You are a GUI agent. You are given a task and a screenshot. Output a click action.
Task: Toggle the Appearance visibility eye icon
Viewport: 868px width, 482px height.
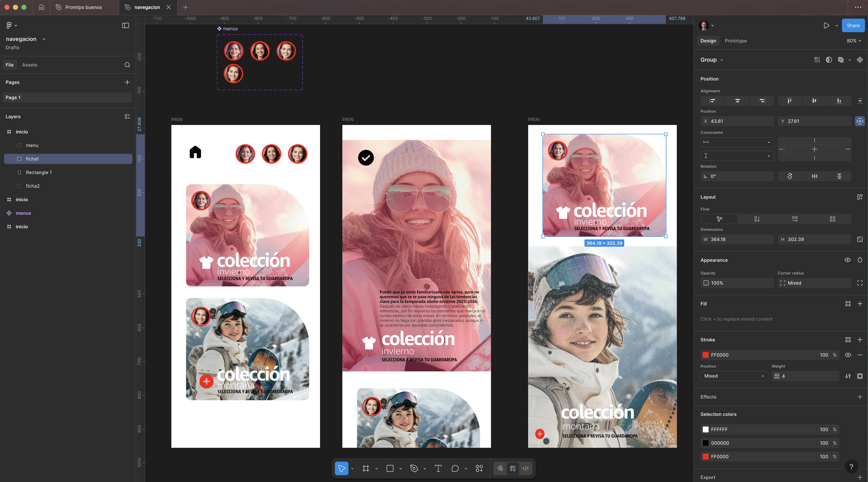coord(847,260)
